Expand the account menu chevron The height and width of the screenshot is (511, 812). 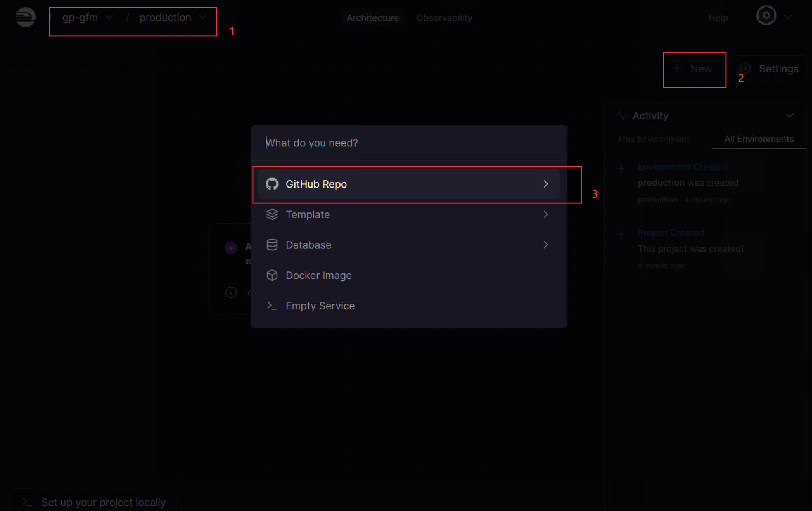787,17
